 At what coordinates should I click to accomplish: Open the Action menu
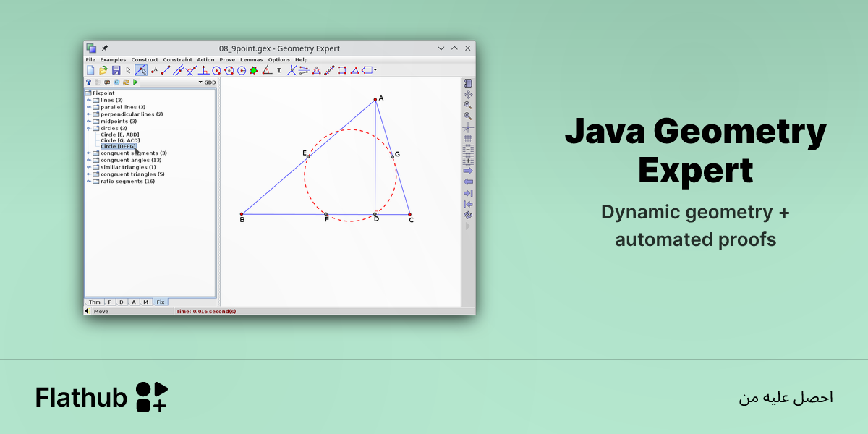[x=205, y=59]
